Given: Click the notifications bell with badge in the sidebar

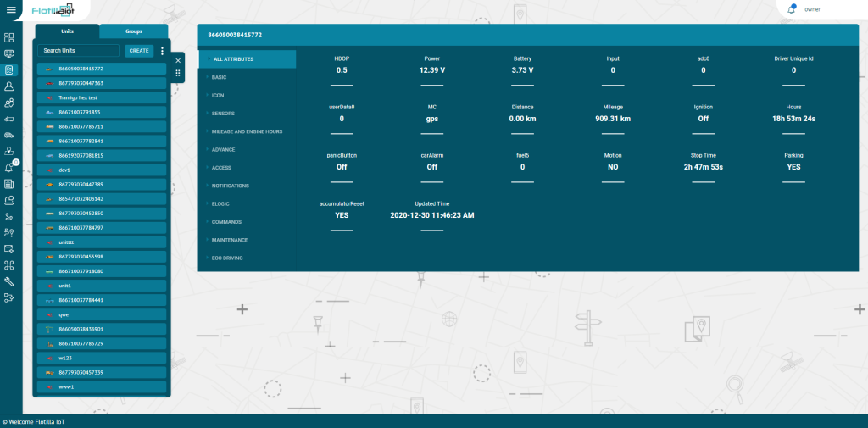Looking at the screenshot, I should [9, 167].
